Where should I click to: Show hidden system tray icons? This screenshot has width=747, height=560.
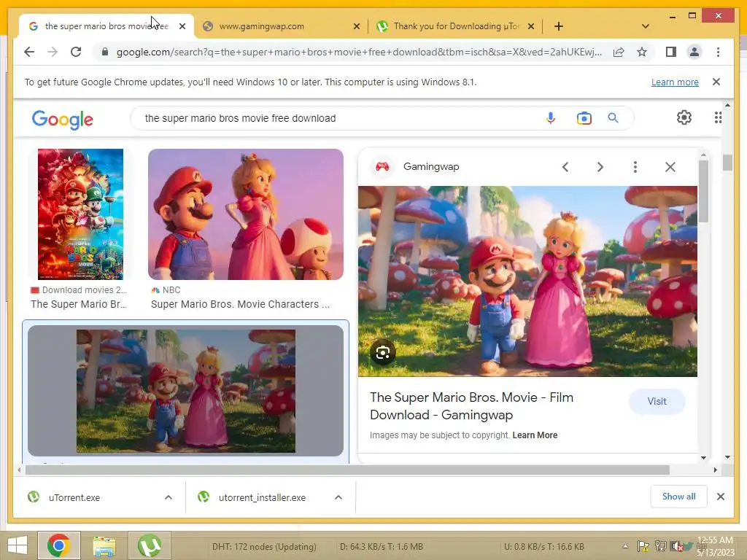click(625, 547)
